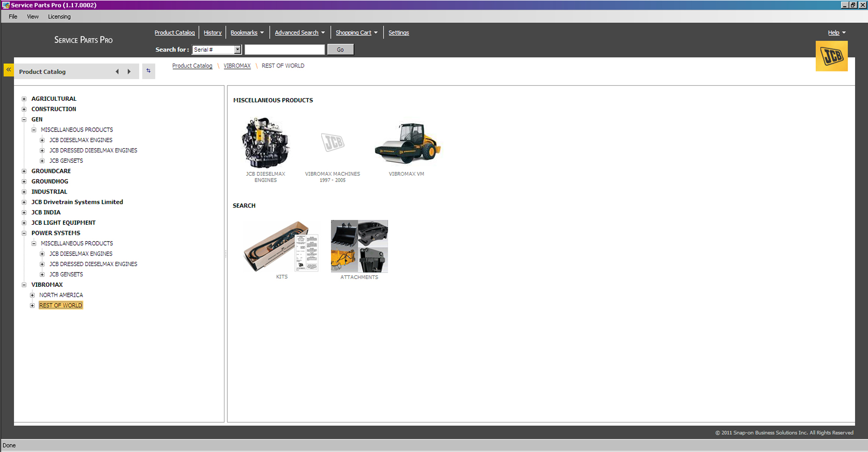Collapse the sidebar with the double-chevron icon
Image resolution: width=868 pixels, height=452 pixels.
(8, 70)
